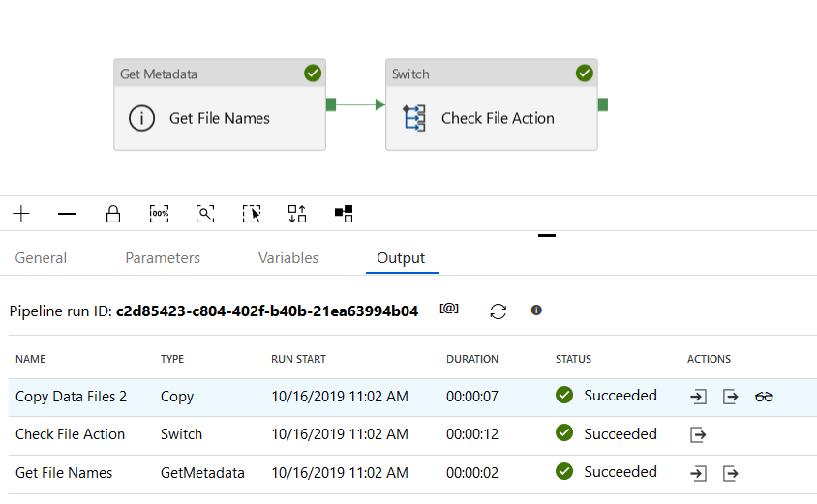The width and height of the screenshot is (817, 504).
Task: Refresh the pipeline run output
Action: [498, 311]
